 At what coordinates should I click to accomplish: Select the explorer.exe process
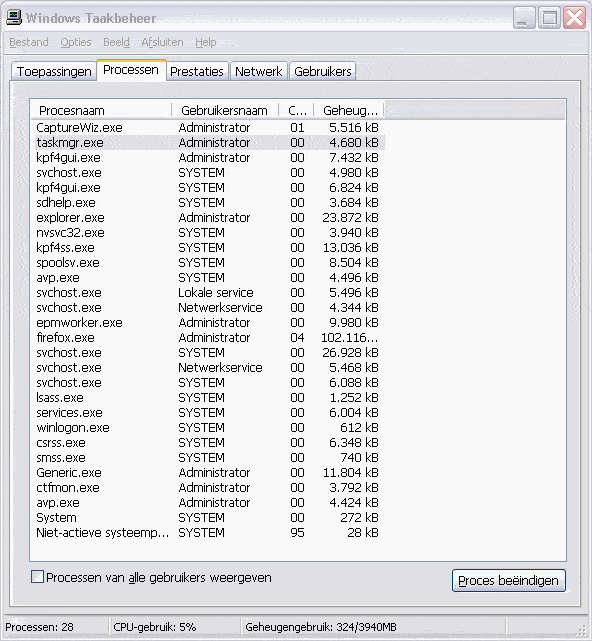click(x=209, y=217)
